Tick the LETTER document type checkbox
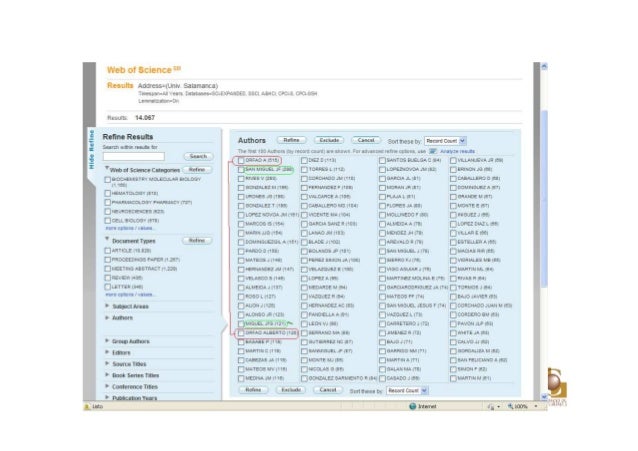Image resolution: width=638 pixels, height=451 pixels. [x=108, y=287]
